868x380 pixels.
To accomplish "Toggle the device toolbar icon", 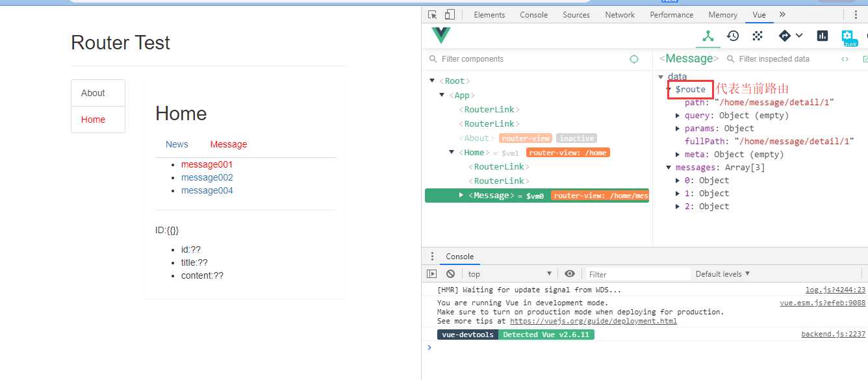I will [x=450, y=14].
